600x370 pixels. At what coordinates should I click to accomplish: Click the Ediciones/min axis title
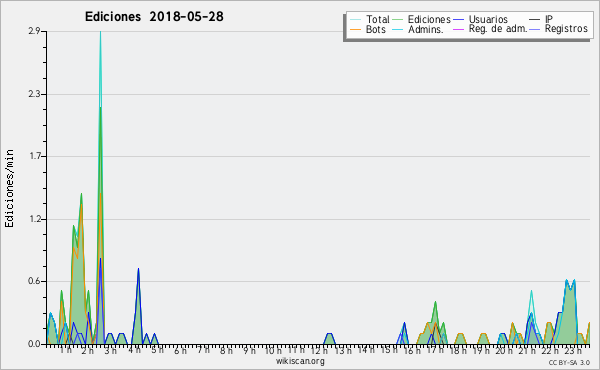(x=9, y=188)
